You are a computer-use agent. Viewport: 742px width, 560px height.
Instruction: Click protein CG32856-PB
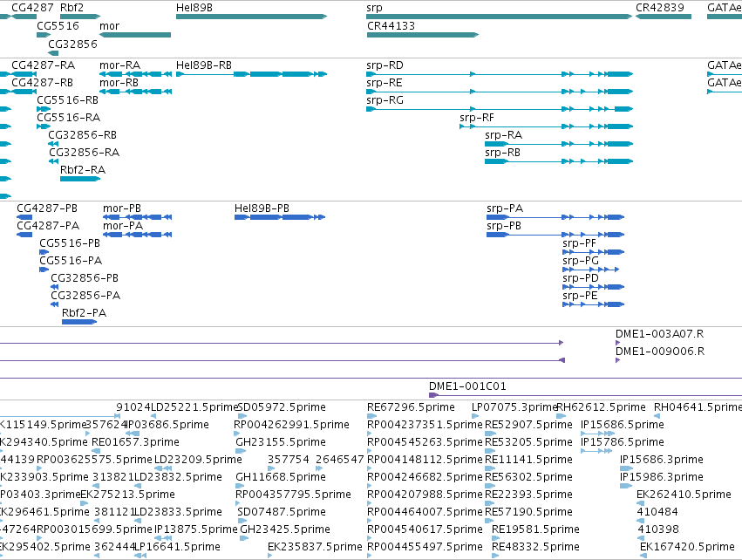(x=85, y=279)
